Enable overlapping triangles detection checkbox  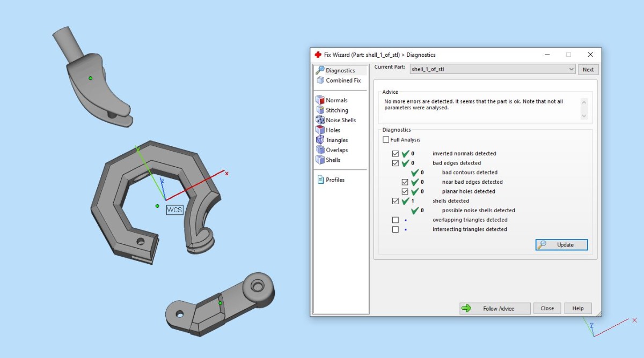coord(396,220)
